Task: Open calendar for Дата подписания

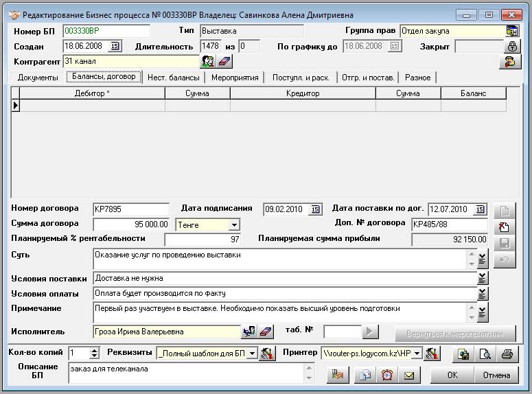Action: coord(315,209)
